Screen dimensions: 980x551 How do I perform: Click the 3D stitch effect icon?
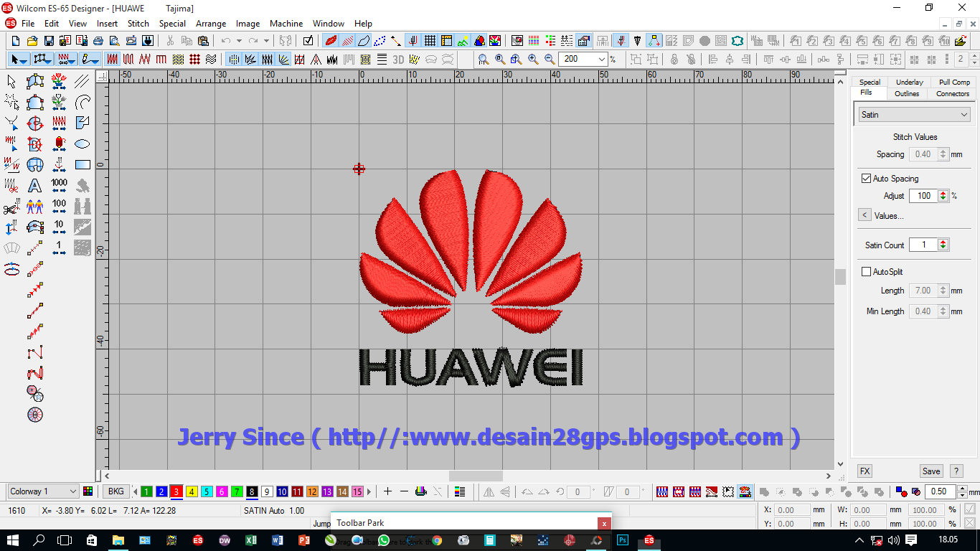(398, 60)
